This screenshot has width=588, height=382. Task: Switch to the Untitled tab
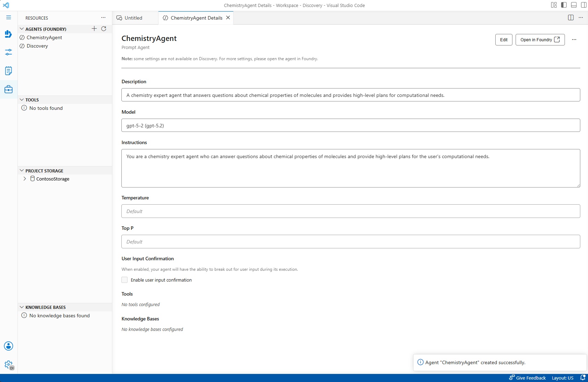pyautogui.click(x=135, y=18)
